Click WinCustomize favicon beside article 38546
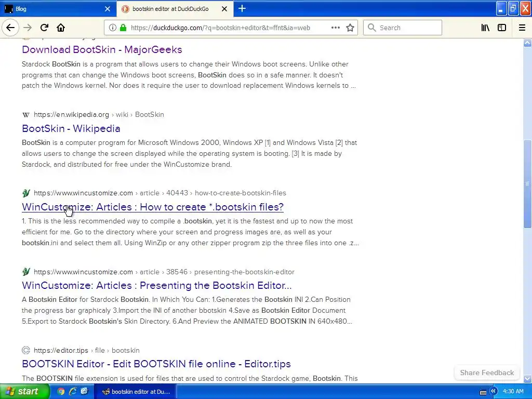The image size is (532, 399). [x=26, y=272]
